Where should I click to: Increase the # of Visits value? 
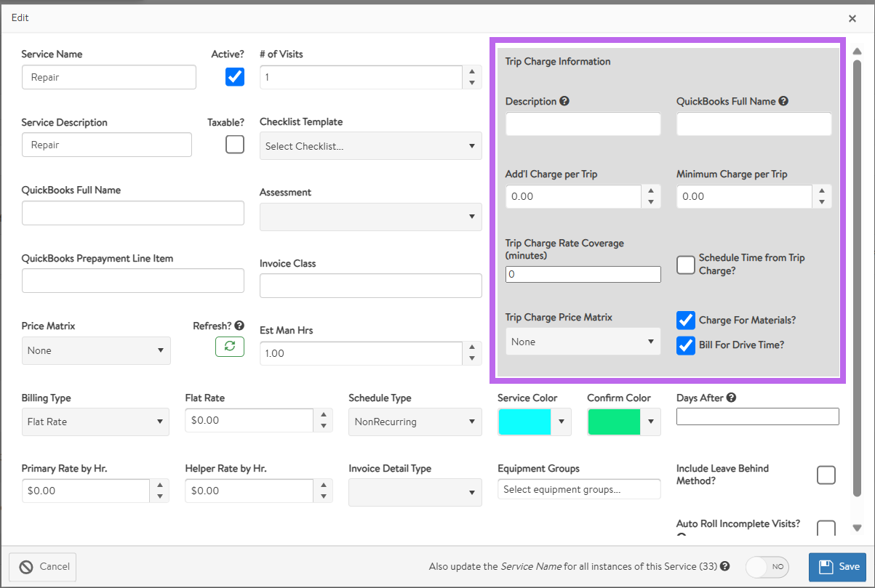[x=472, y=72]
